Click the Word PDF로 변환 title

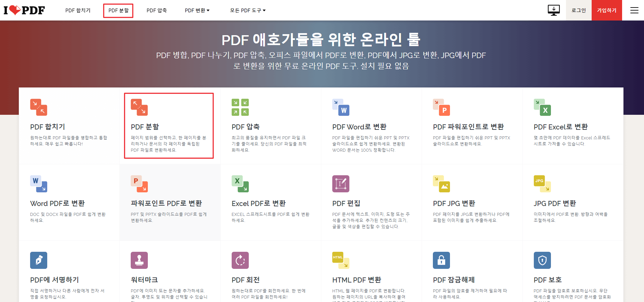point(57,203)
